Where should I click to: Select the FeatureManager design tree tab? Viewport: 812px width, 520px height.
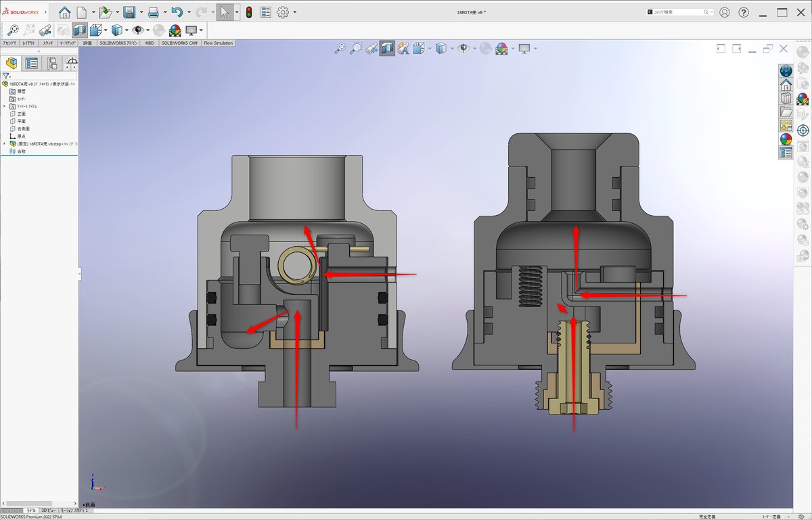[12, 64]
